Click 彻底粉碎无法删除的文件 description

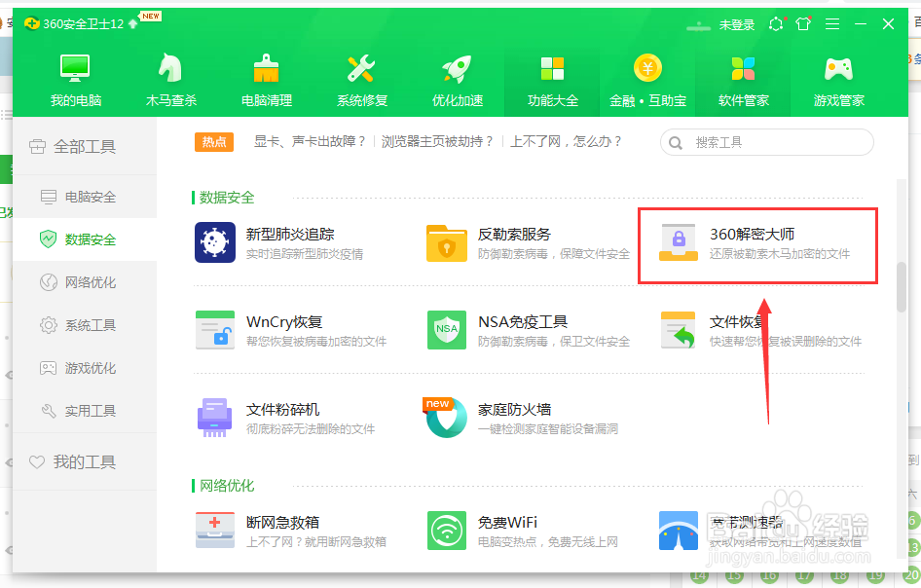(311, 428)
